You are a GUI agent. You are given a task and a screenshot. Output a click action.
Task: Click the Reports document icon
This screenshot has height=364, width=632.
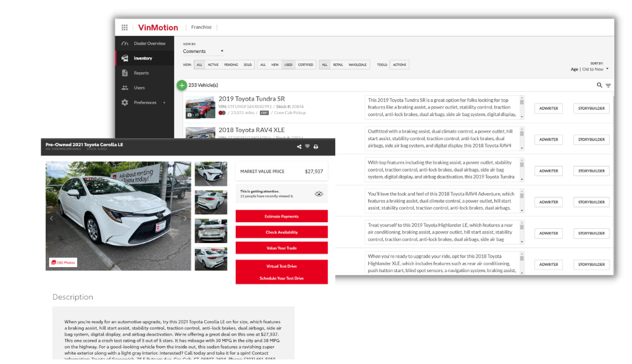click(x=125, y=73)
